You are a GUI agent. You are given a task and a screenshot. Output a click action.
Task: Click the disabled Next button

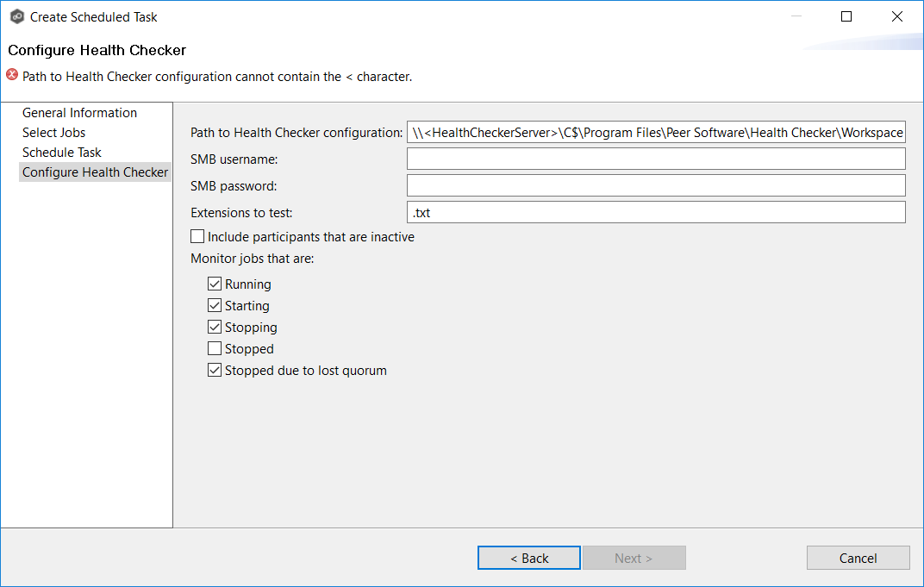point(634,558)
